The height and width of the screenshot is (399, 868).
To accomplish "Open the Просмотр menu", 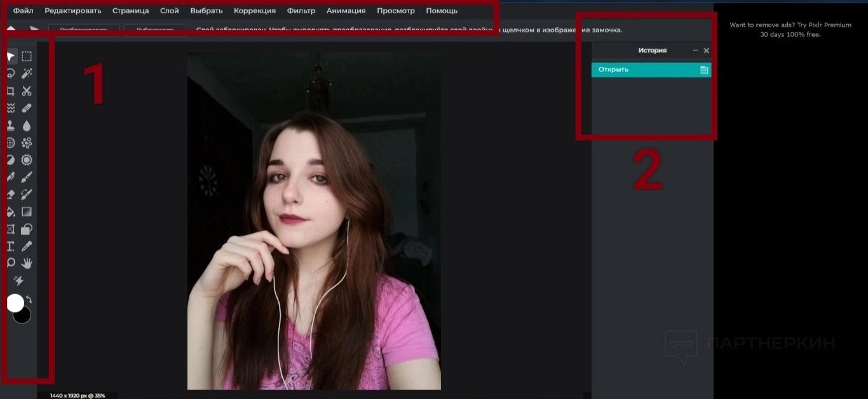I will (x=396, y=11).
